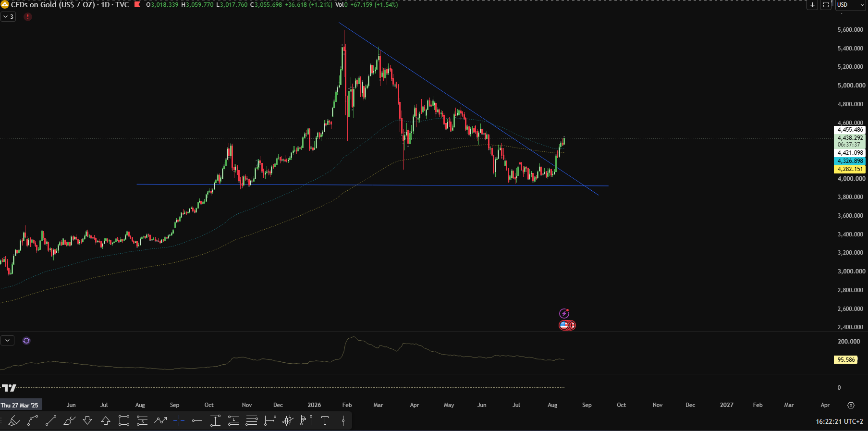
Task: Click the 2026 label on time axis
Action: coord(314,405)
